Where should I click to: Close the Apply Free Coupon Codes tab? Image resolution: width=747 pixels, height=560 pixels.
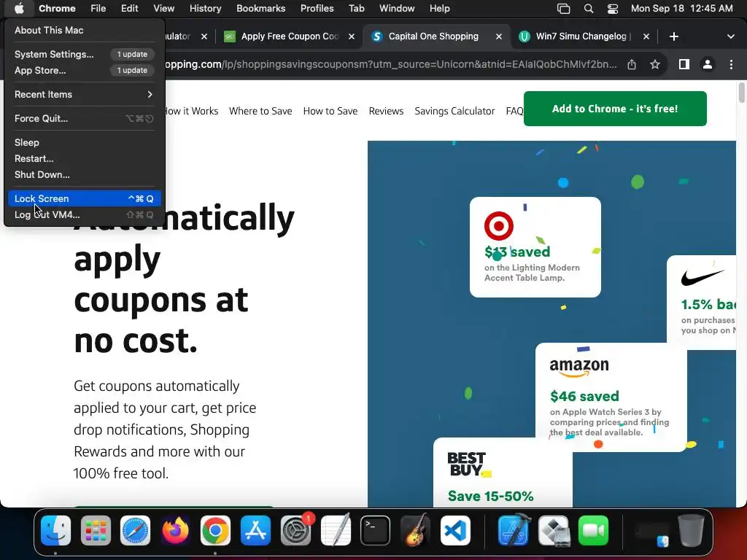352,36
